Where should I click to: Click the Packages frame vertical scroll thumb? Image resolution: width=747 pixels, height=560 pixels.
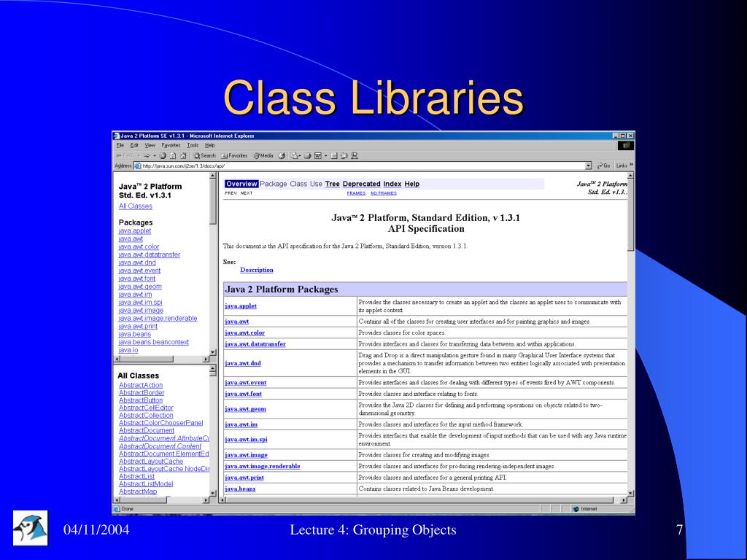(213, 202)
